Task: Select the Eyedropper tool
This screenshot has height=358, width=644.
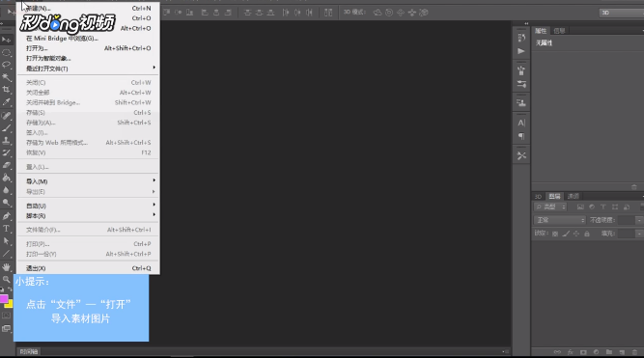Action: click(x=6, y=102)
